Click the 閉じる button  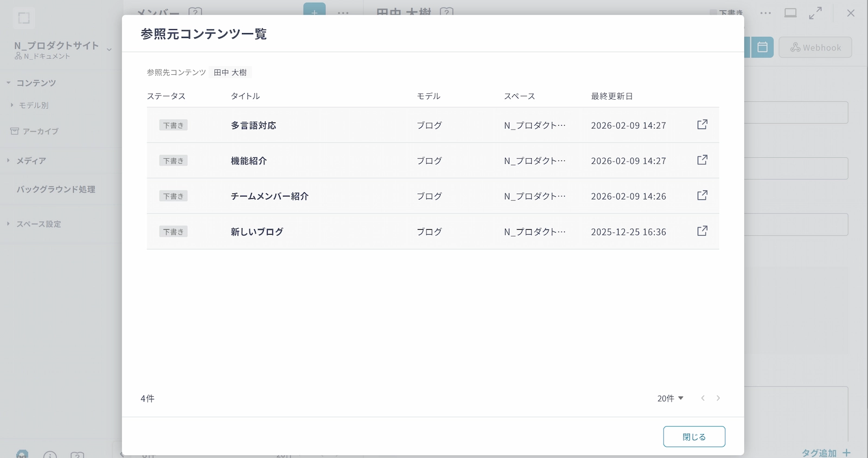click(694, 437)
